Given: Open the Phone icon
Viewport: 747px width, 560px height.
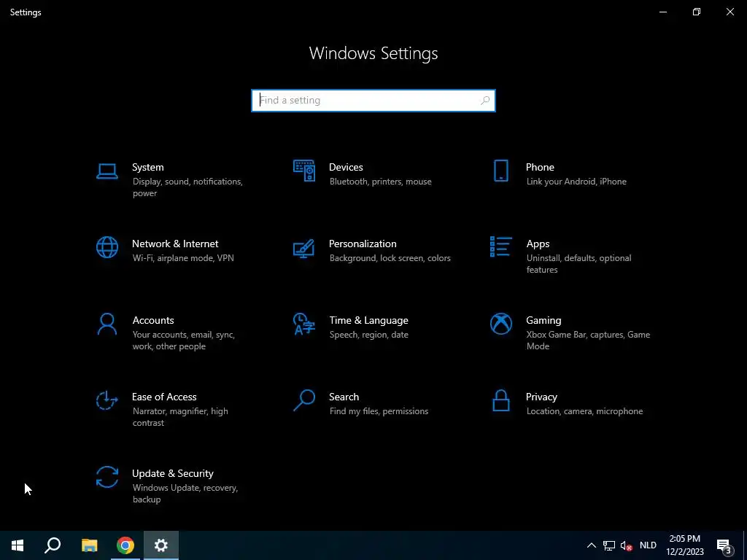Looking at the screenshot, I should (x=500, y=171).
